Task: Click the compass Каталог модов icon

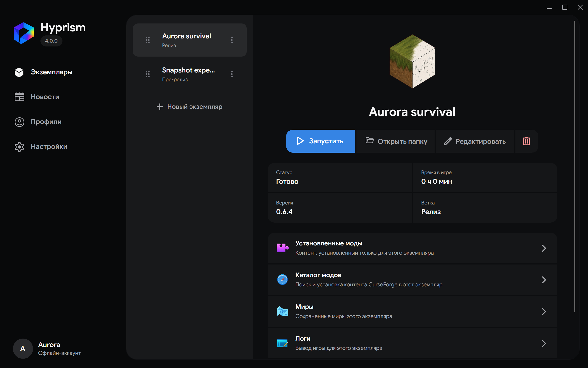Action: click(283, 280)
